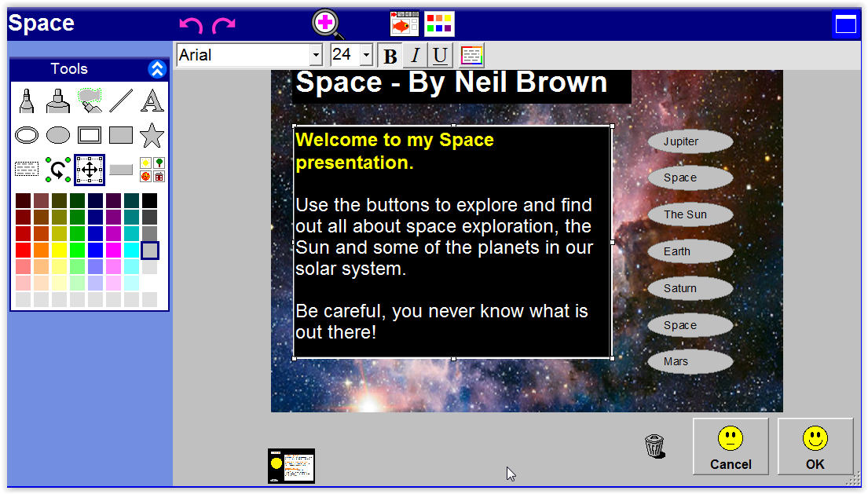Select the straight line tool
868x494 pixels.
coord(121,101)
